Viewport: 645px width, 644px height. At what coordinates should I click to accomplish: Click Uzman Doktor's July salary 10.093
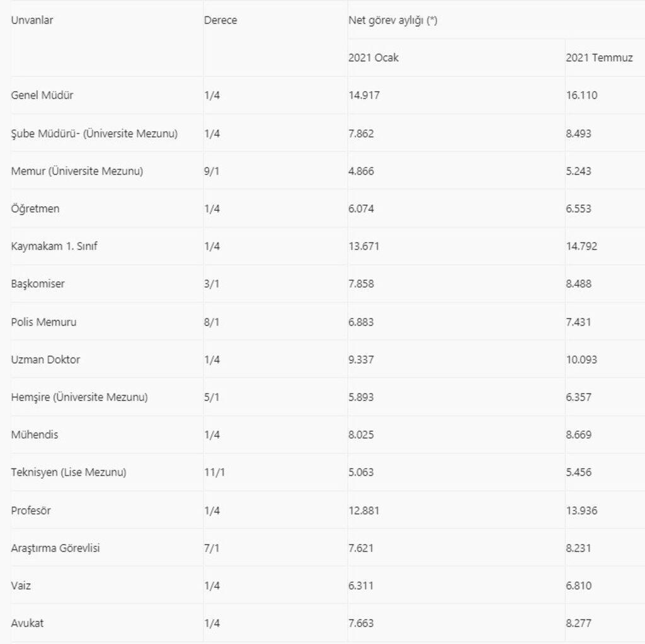coord(581,359)
